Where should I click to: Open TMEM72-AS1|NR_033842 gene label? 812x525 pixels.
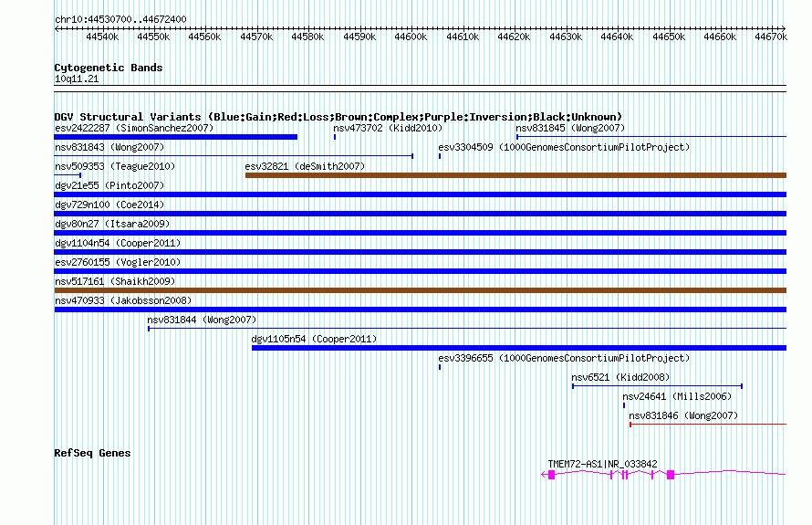point(602,464)
